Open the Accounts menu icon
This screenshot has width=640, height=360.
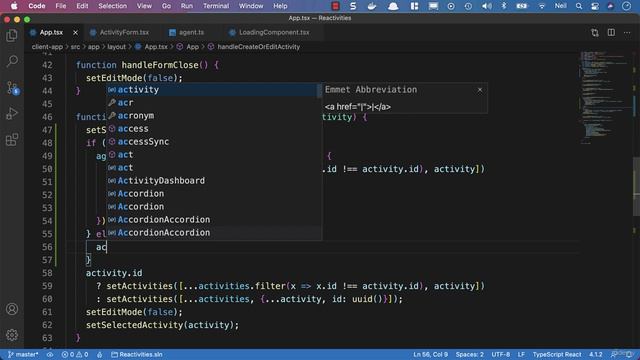[12, 309]
